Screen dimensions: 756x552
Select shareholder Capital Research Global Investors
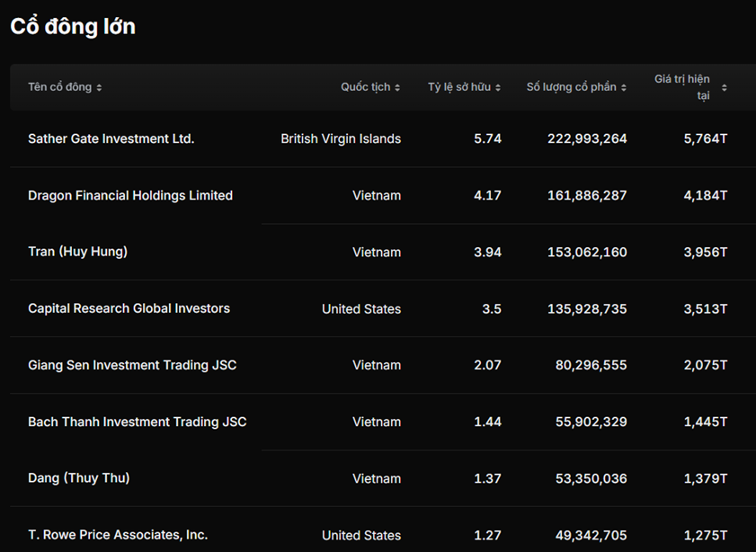point(129,308)
